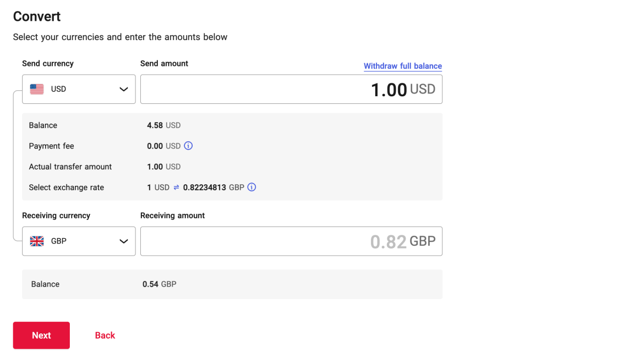Click the UK flag in Receiving currency
Image resolution: width=618 pixels, height=364 pixels.
pyautogui.click(x=37, y=241)
